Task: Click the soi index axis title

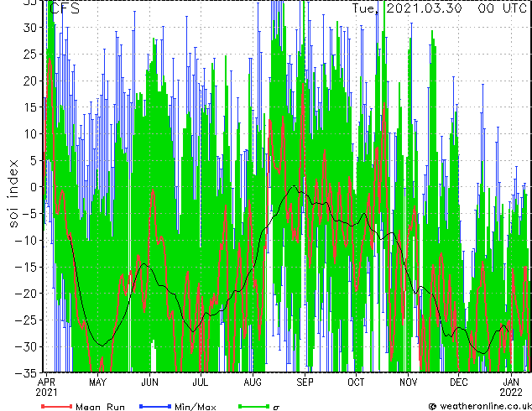Action: tap(13, 194)
